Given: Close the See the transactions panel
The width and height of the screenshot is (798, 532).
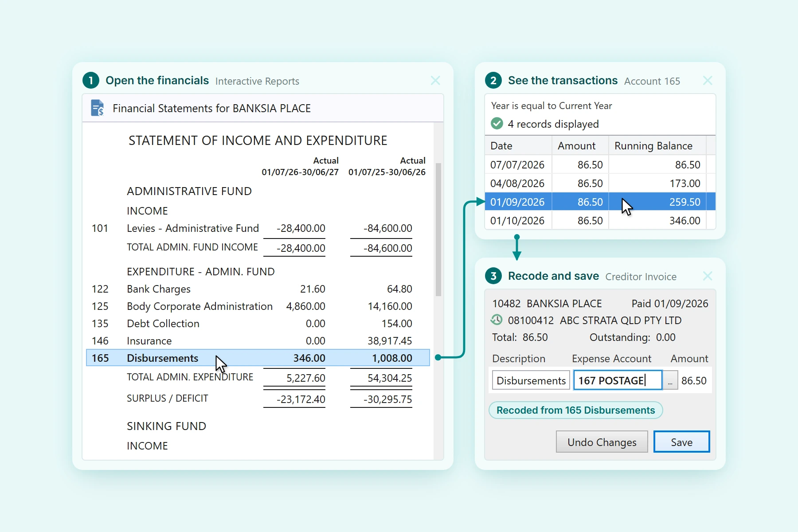Looking at the screenshot, I should [708, 80].
